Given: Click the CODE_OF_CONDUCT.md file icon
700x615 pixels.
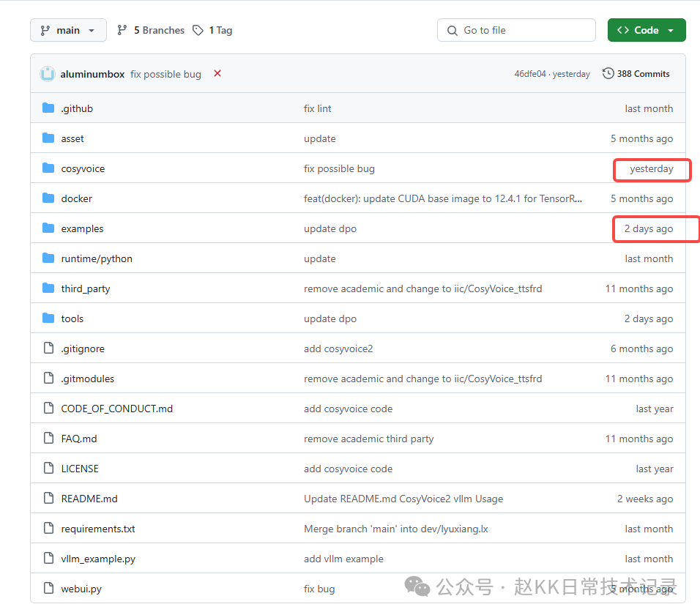Looking at the screenshot, I should [48, 408].
